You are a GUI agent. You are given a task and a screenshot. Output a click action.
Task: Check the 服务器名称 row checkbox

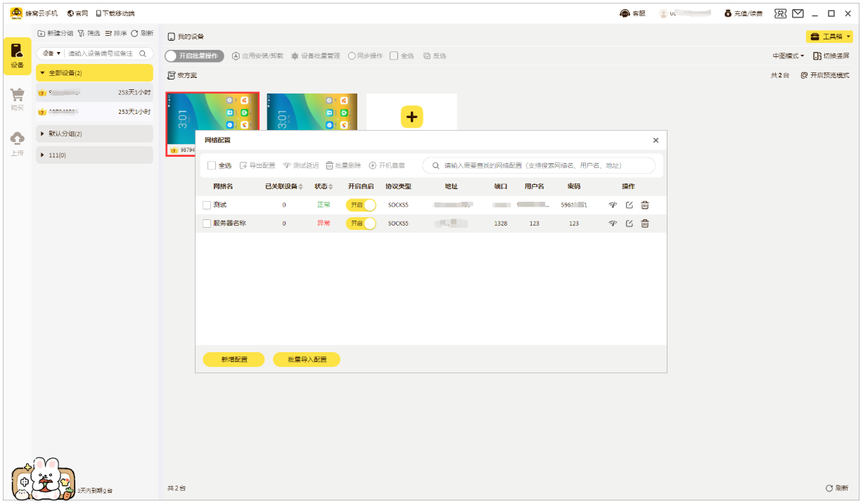(x=207, y=224)
